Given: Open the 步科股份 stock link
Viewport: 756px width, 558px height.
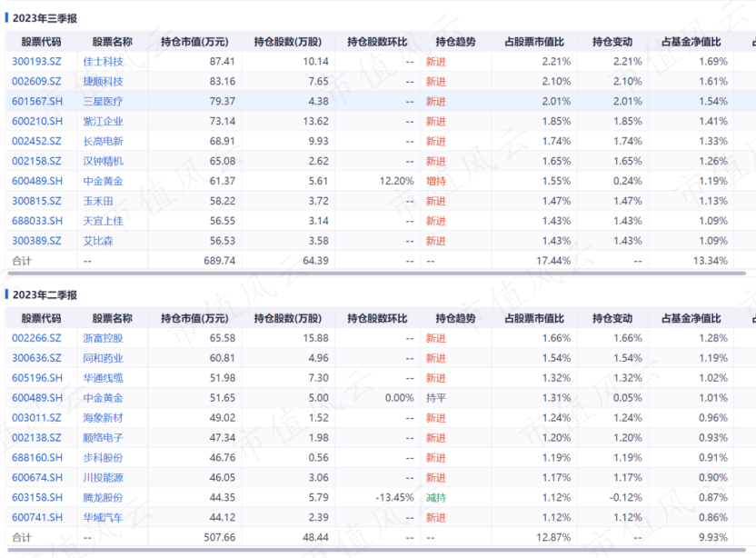Looking at the screenshot, I should click(x=104, y=458).
